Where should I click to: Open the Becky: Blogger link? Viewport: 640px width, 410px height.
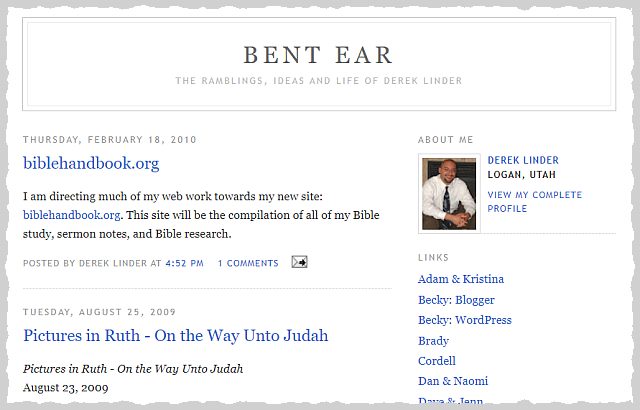tap(456, 300)
